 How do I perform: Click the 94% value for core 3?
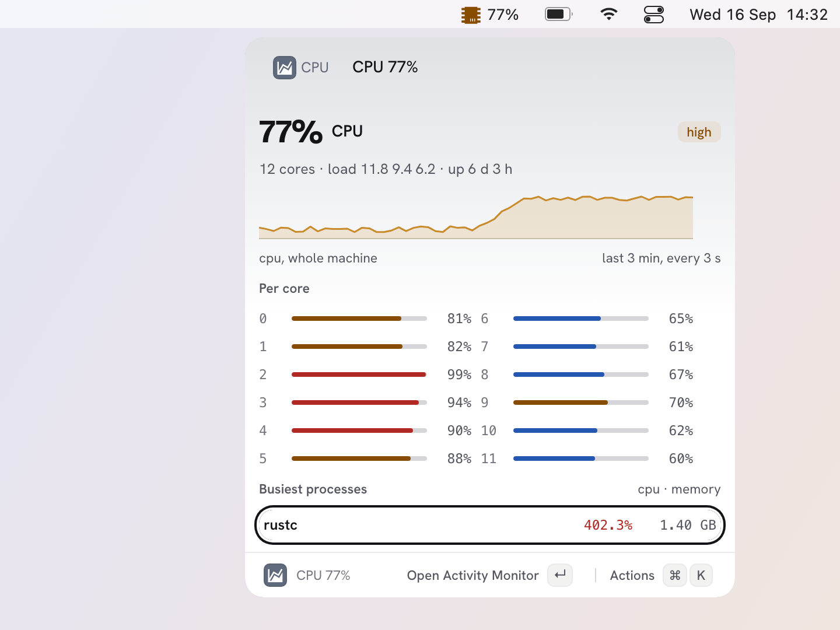tap(459, 402)
